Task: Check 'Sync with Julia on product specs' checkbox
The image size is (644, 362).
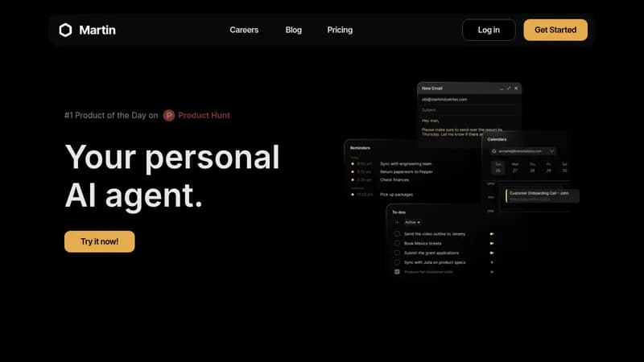Action: [397, 262]
